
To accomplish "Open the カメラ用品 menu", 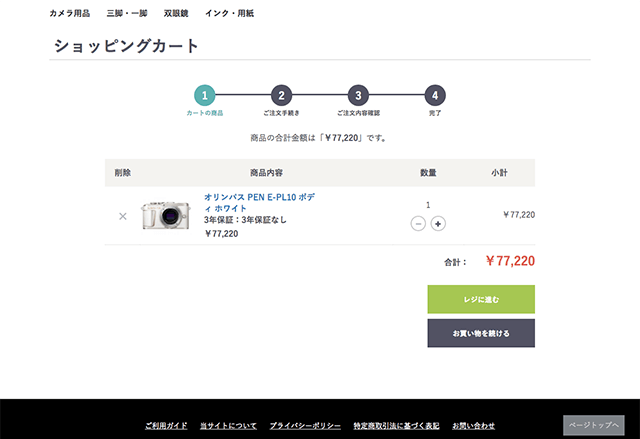I will (x=69, y=13).
